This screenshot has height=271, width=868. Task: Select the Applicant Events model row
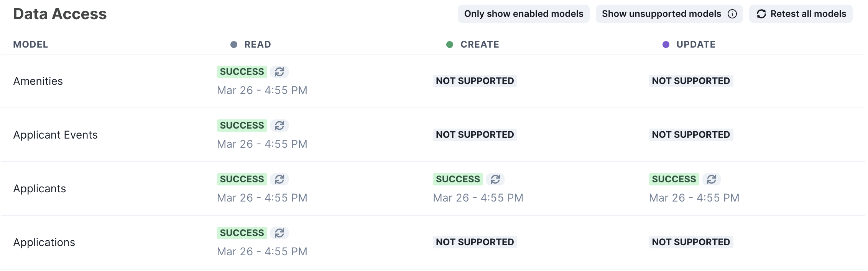coord(55,135)
